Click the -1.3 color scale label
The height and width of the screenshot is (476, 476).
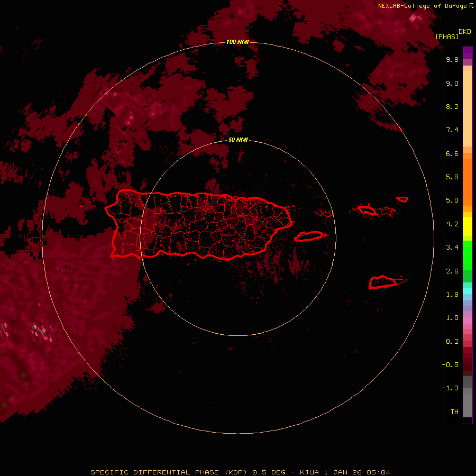[450, 388]
